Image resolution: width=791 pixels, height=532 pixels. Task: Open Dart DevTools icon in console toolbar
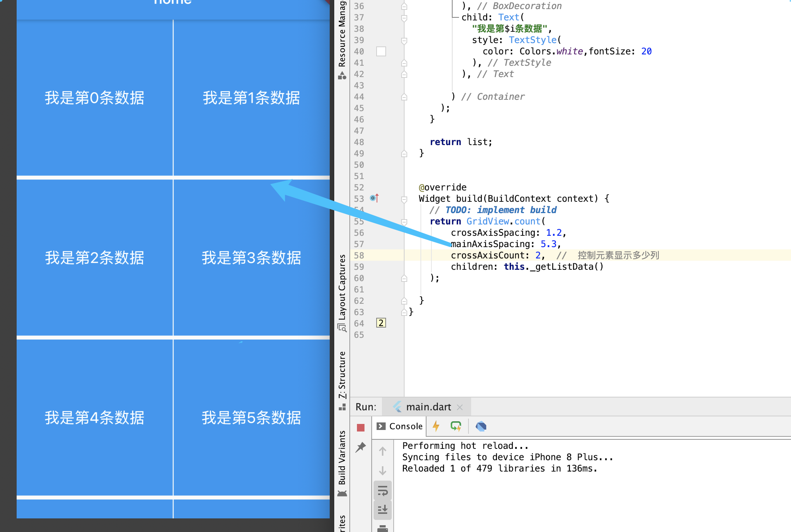tap(481, 426)
